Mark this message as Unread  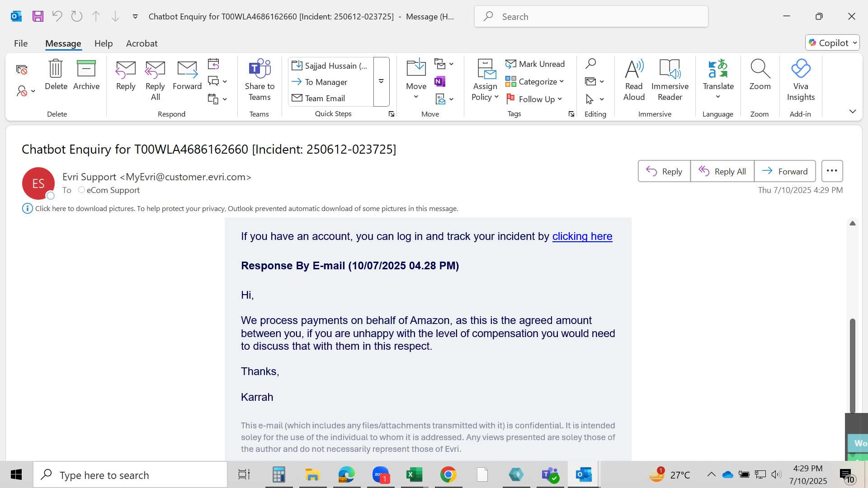pyautogui.click(x=535, y=64)
